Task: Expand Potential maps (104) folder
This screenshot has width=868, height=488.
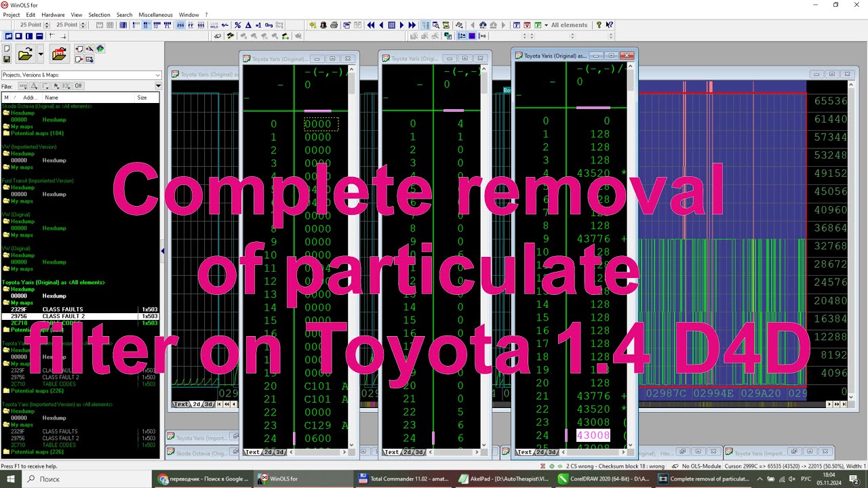Action: [37, 133]
